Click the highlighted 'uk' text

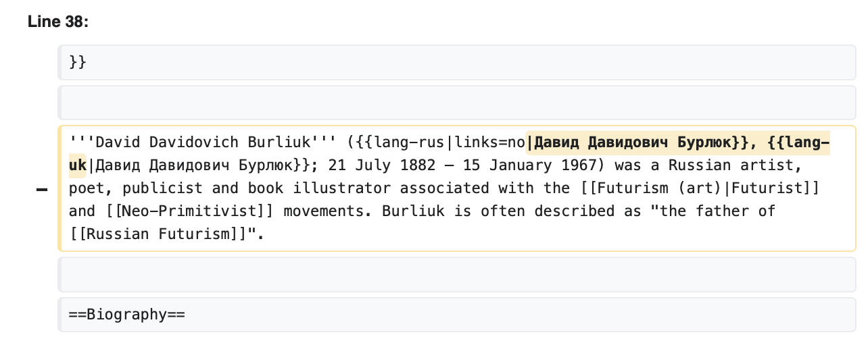click(78, 165)
